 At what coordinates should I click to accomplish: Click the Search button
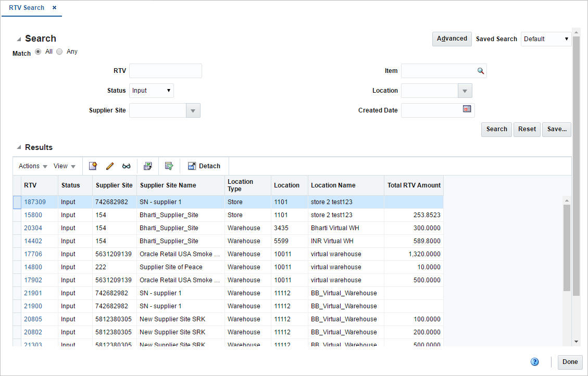(496, 129)
